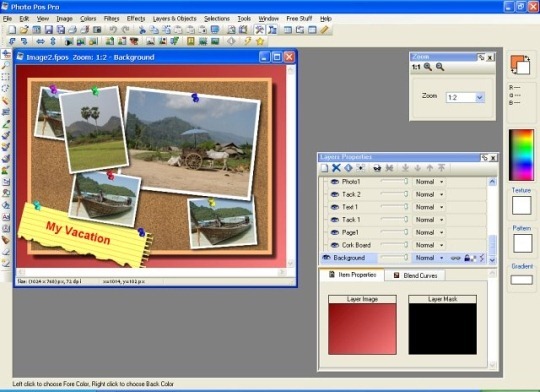Toggle the eye icon of Text 1 layer
Viewport: 540px width, 392px height.
335,207
